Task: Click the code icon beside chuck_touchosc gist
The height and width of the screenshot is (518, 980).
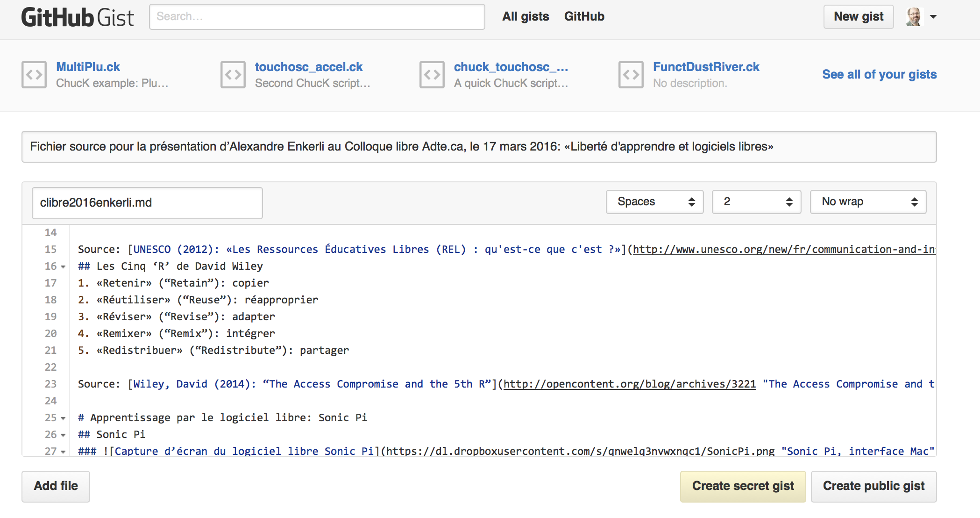Action: (432, 75)
